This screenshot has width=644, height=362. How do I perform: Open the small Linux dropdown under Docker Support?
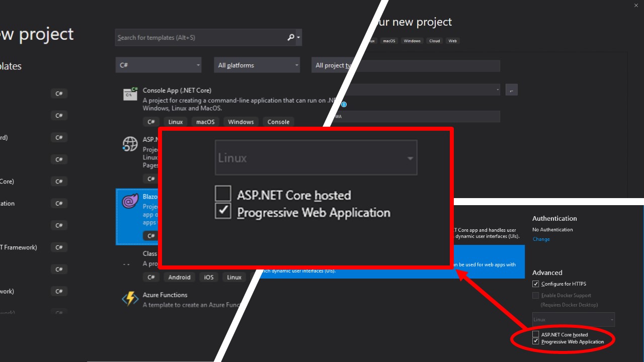pyautogui.click(x=574, y=319)
